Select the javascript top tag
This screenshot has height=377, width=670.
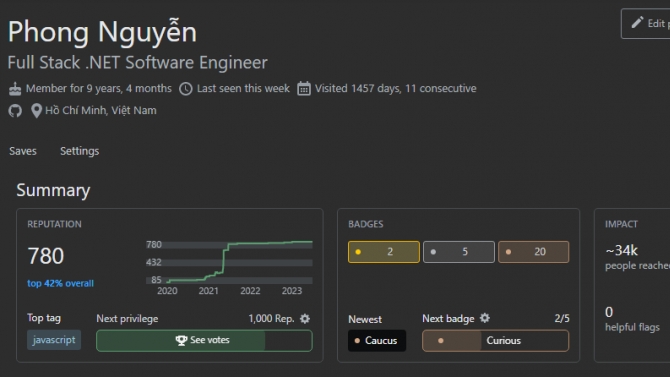click(x=54, y=340)
